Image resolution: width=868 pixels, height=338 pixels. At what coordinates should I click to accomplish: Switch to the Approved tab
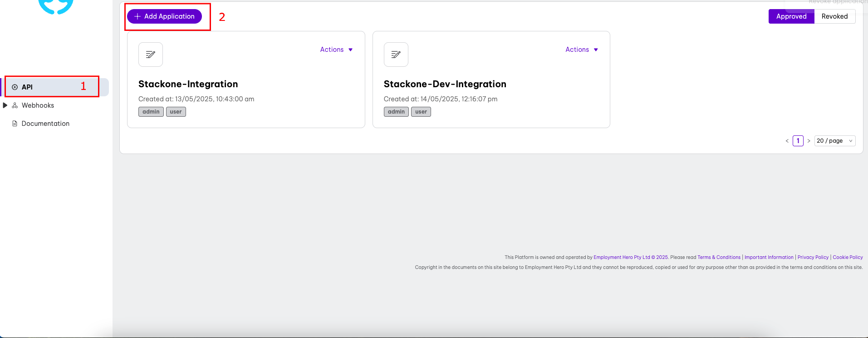pos(791,16)
